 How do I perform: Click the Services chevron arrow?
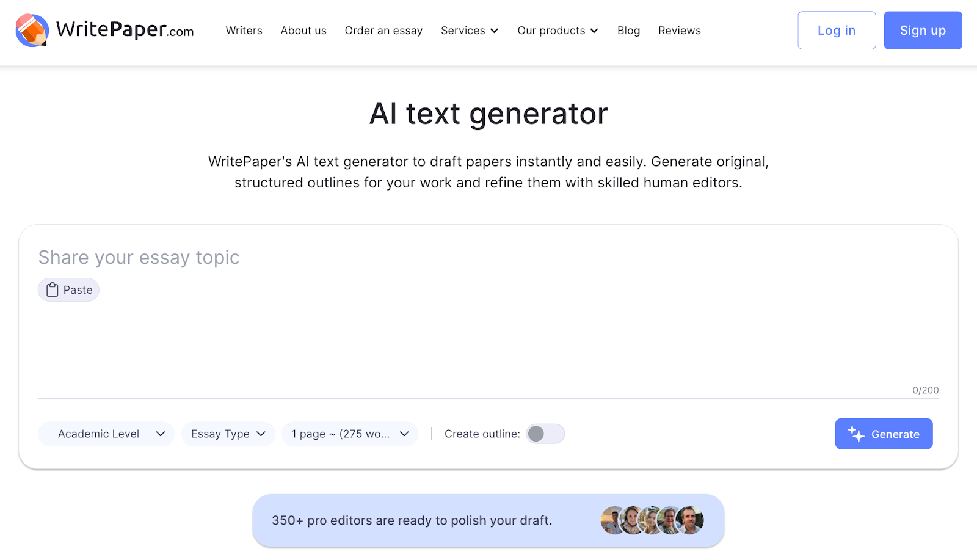[495, 31]
